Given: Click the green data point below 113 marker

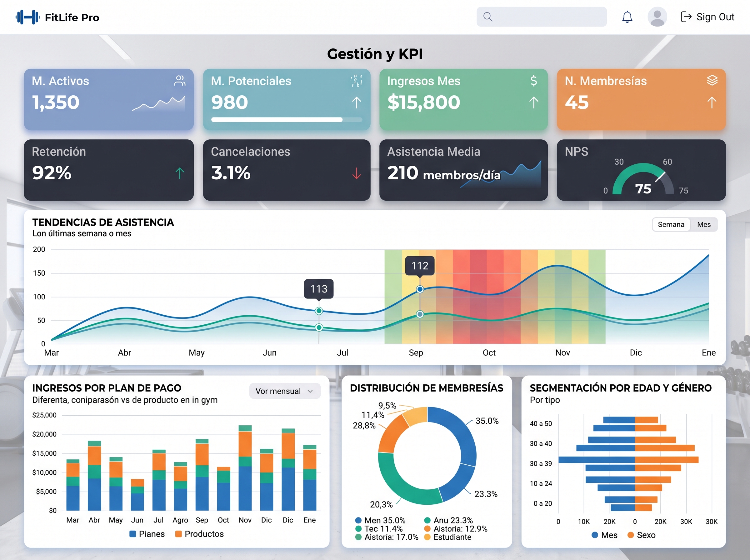Looking at the screenshot, I should (x=318, y=327).
